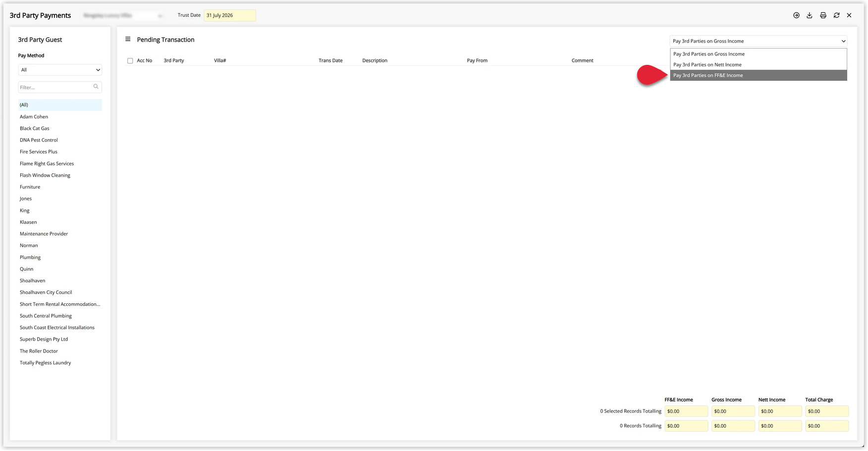Choose Pay 3rd Parties on Nett Income option
Image resolution: width=868 pixels, height=451 pixels.
pyautogui.click(x=758, y=65)
